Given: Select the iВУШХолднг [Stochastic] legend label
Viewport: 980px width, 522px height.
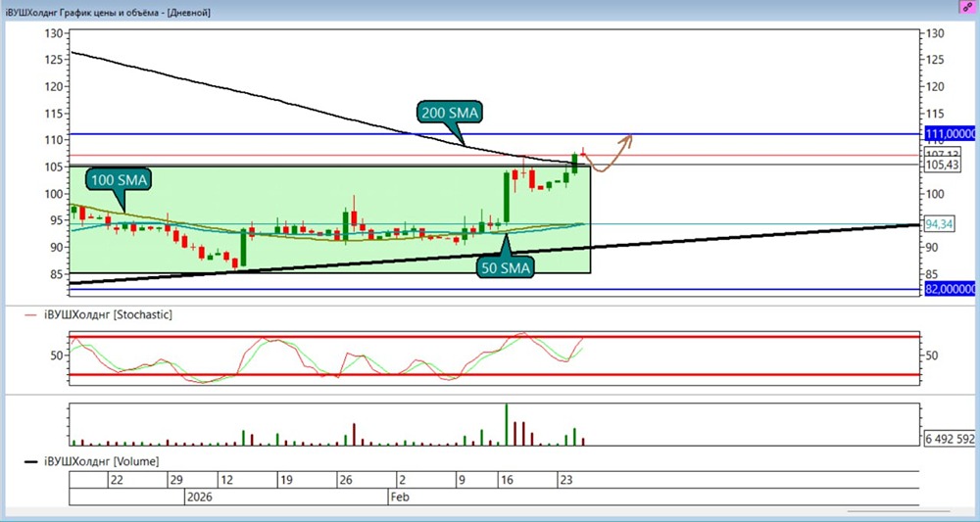Looking at the screenshot, I should click(108, 315).
